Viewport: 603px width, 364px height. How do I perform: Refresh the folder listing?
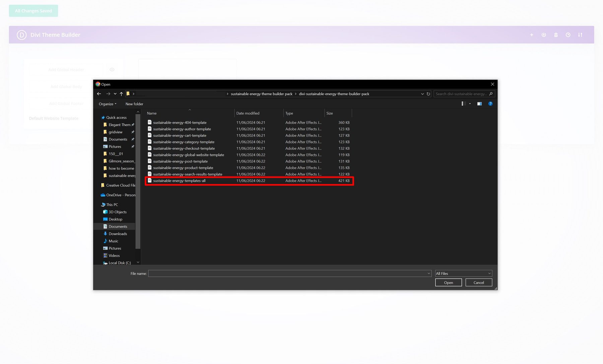coord(428,94)
